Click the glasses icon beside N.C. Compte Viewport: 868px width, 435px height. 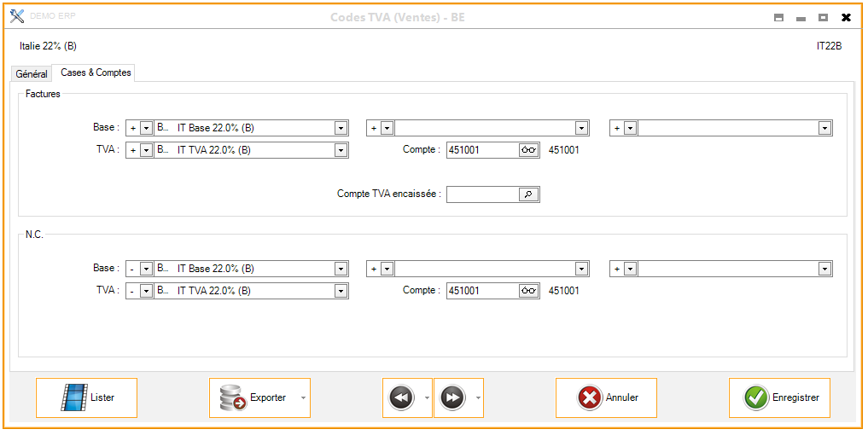pos(529,291)
